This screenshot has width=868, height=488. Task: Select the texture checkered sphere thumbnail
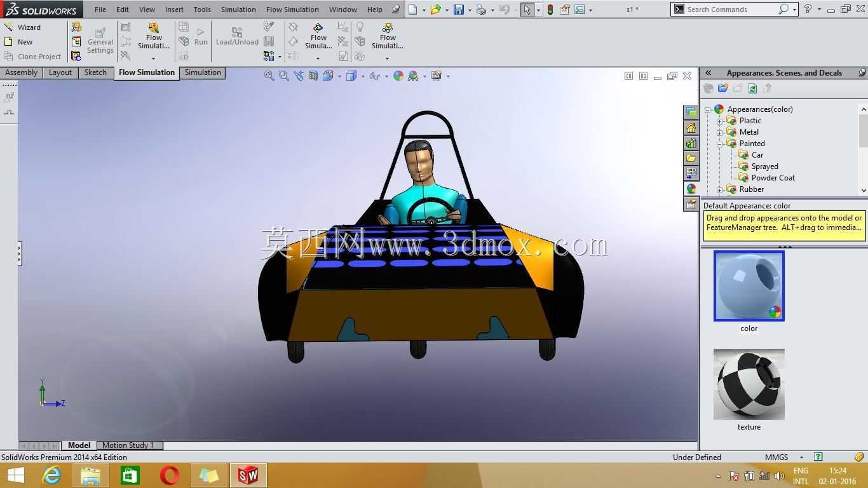[x=749, y=384]
